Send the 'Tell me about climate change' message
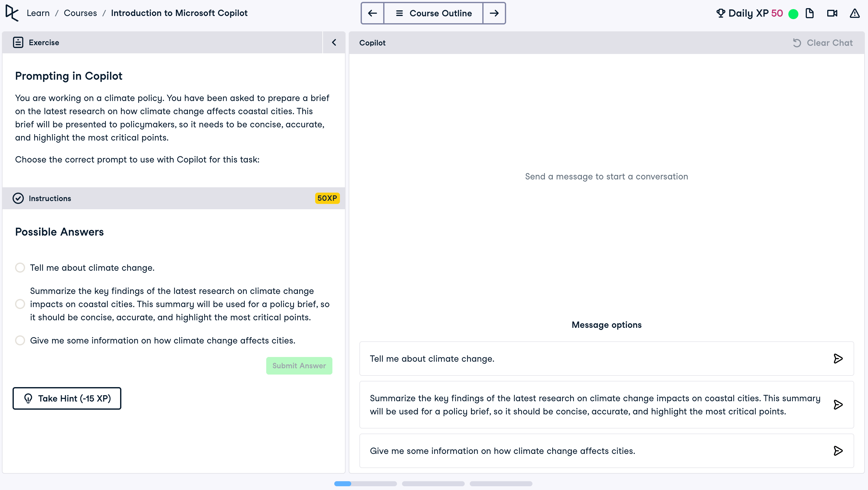 coord(838,359)
